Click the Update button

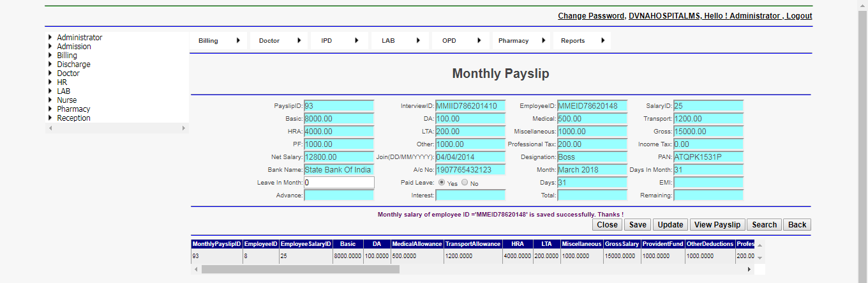pyautogui.click(x=670, y=225)
